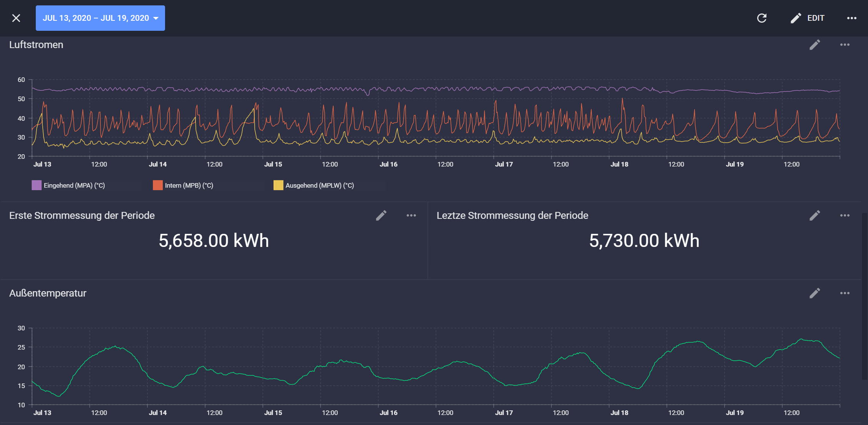868x425 pixels.
Task: Toggle the Eingehend (MPA) series legend
Action: click(74, 185)
